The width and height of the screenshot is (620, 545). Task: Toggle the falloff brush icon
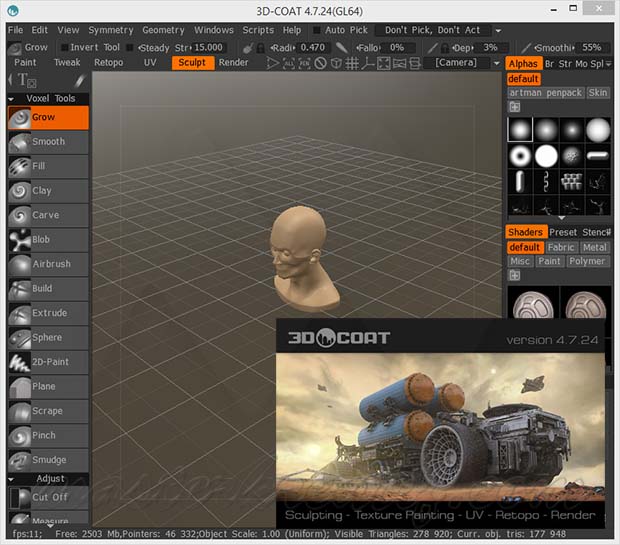342,48
